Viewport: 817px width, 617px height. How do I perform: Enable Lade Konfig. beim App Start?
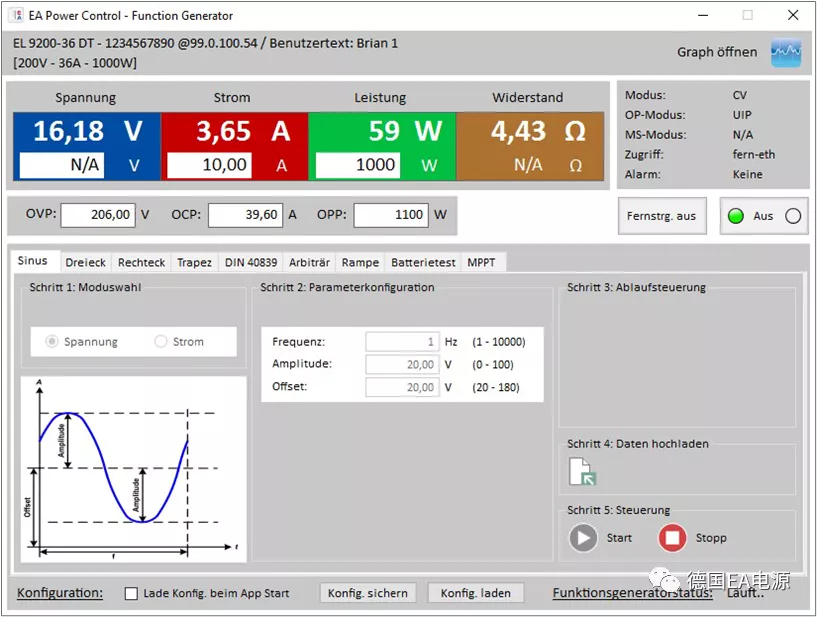(x=131, y=594)
